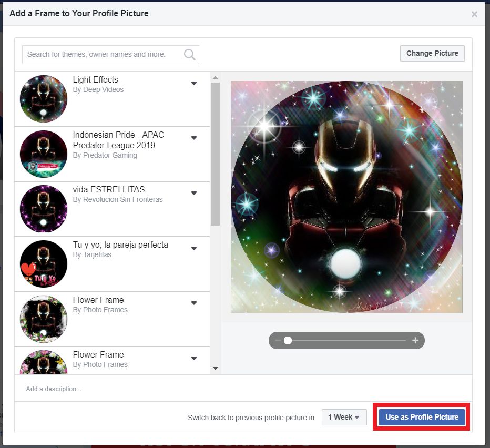Click the Light Effects frame title
The image size is (490, 448).
coord(95,80)
